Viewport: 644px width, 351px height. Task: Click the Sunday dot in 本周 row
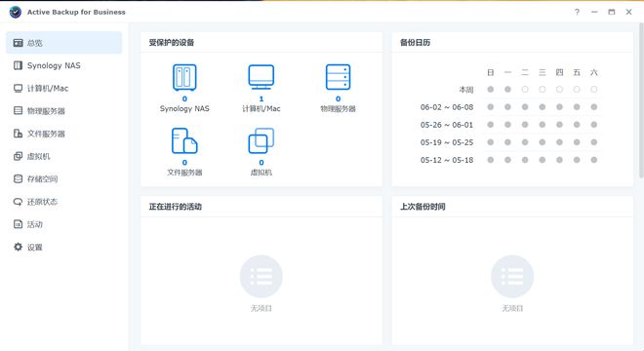coord(491,89)
